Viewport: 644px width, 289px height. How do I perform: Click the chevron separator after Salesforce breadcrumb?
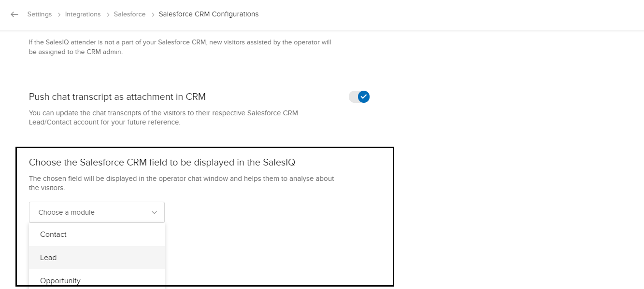coord(152,14)
